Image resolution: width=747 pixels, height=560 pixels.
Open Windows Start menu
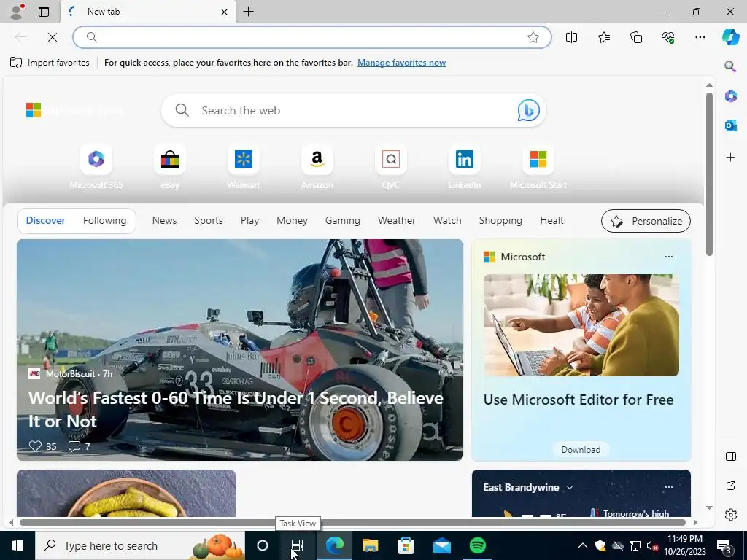(x=18, y=545)
